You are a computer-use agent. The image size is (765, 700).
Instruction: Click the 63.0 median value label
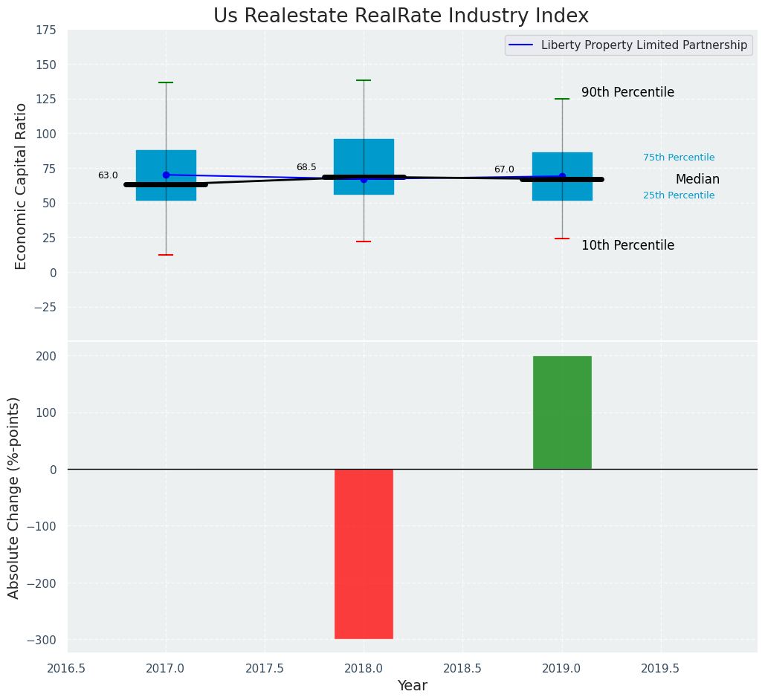click(x=108, y=175)
